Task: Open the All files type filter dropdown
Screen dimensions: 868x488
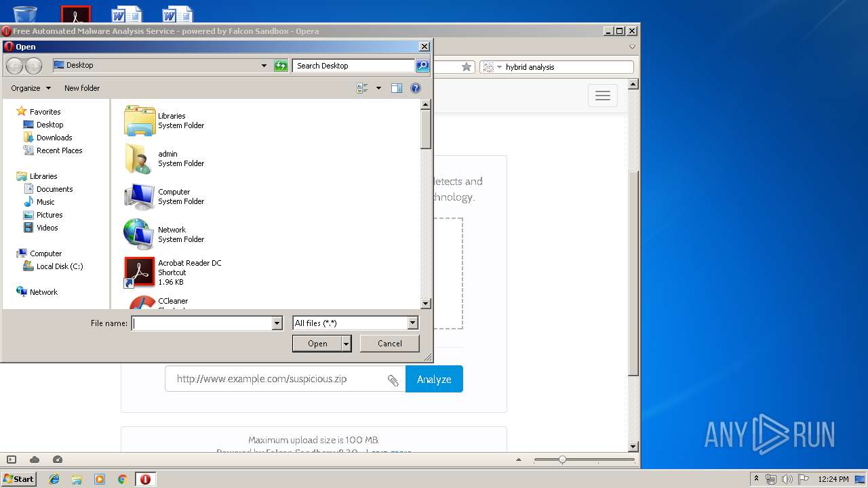Action: (412, 324)
